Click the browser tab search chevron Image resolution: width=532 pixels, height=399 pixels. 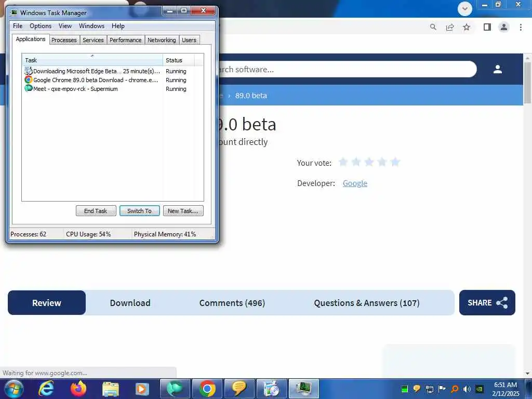[x=464, y=8]
